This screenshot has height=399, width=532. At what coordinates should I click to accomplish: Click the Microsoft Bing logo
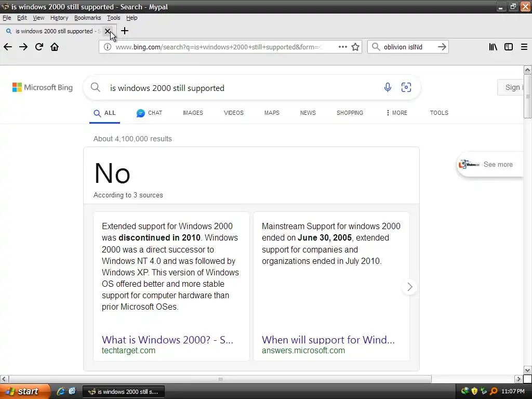43,87
